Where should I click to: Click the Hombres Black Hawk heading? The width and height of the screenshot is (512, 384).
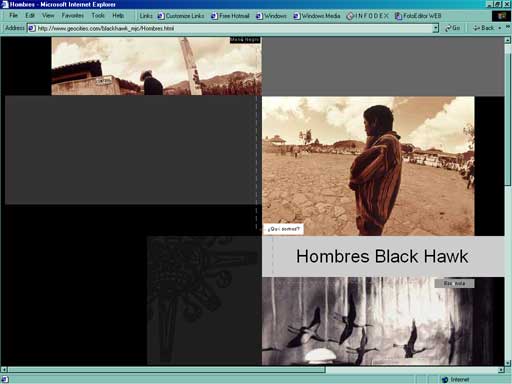pos(382,256)
